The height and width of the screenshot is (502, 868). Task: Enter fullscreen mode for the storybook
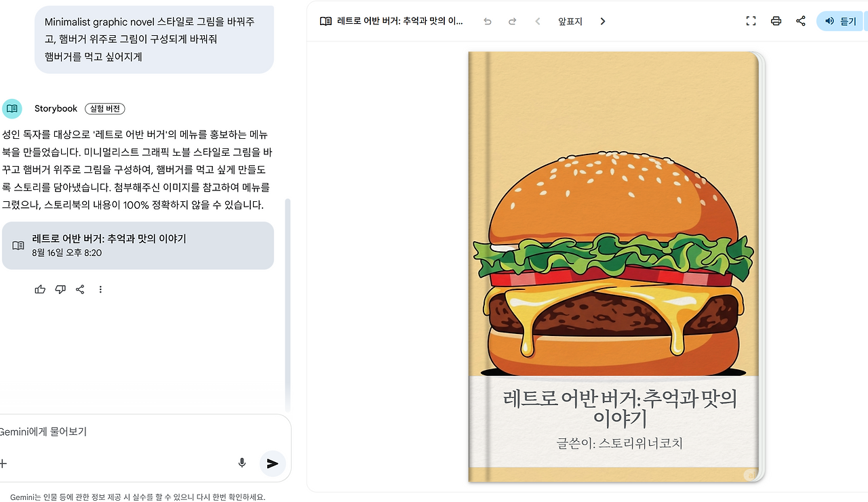(x=751, y=21)
